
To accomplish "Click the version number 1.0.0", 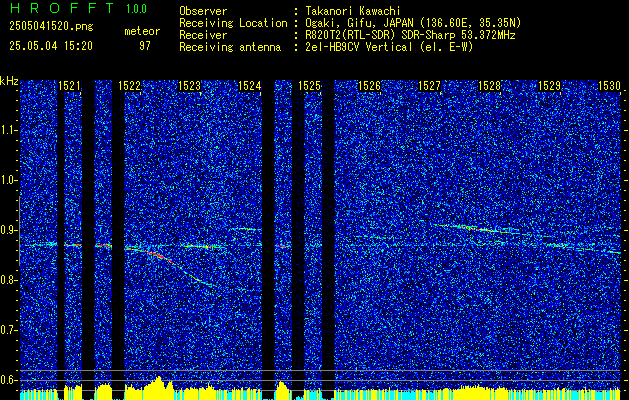I will coord(136,8).
